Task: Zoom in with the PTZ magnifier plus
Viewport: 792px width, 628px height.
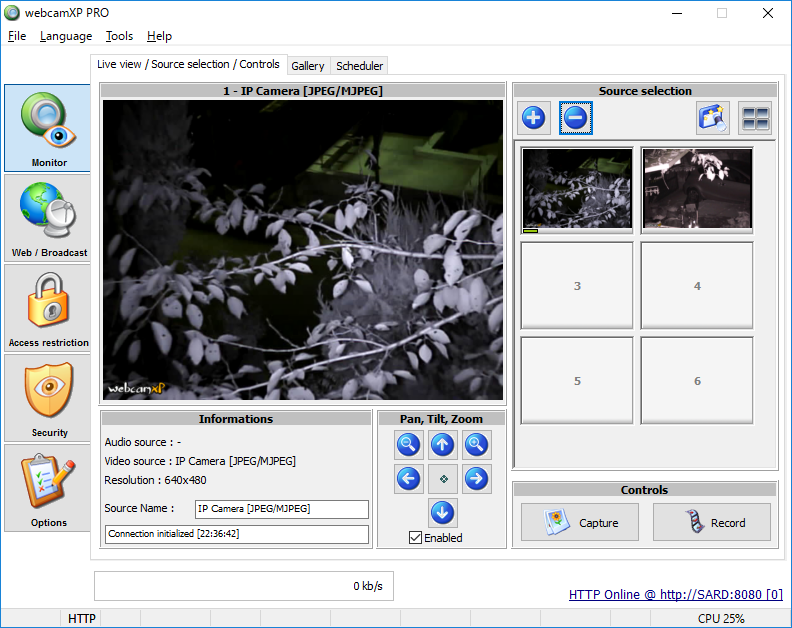Action: [476, 445]
